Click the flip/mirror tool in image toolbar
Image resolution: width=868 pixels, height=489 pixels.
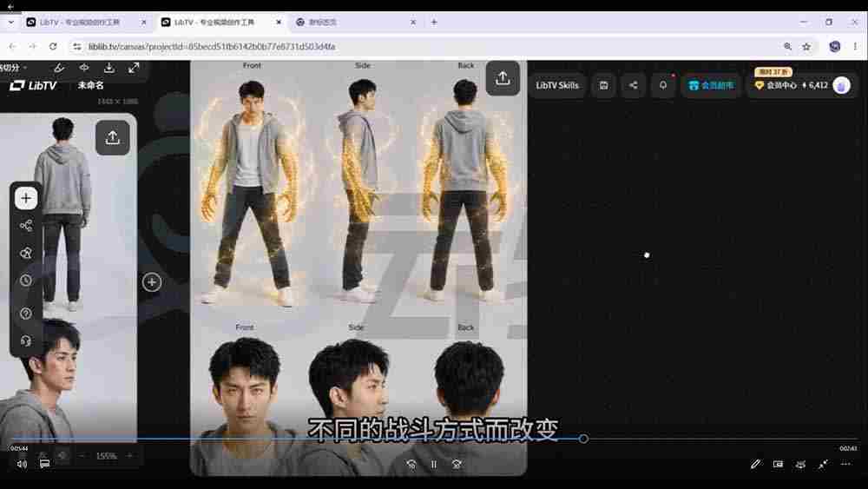84,68
